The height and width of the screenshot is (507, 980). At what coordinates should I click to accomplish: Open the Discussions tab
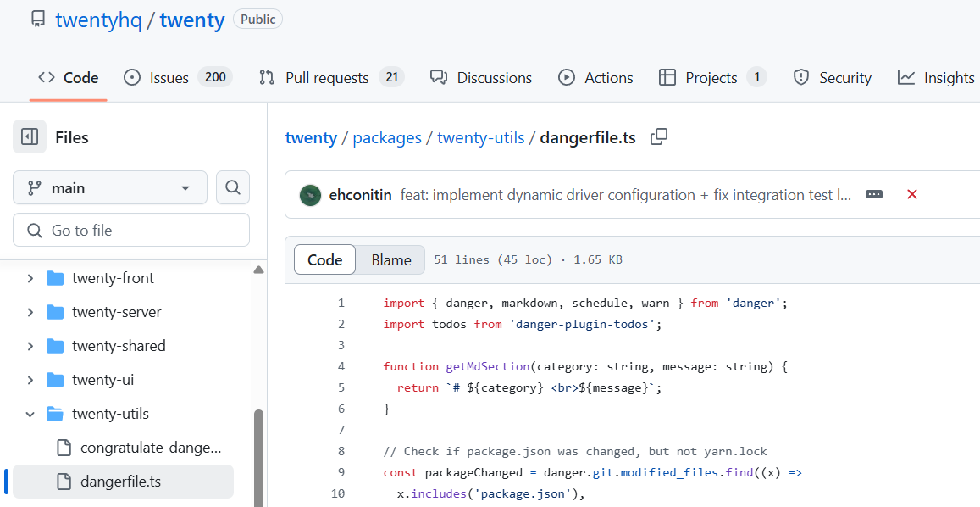point(480,78)
